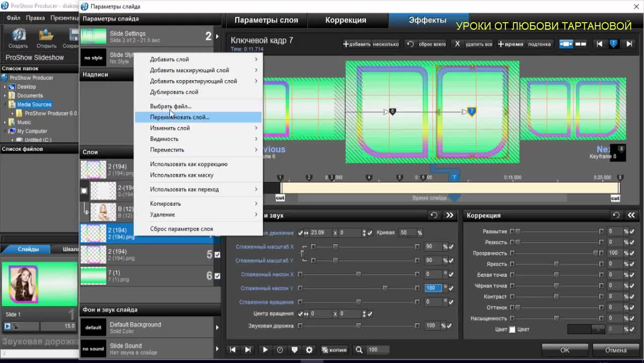Viewport: 644px width, 363px height.
Task: Toggle the Сглаженный наклон Y checkbox
Action: click(451, 288)
